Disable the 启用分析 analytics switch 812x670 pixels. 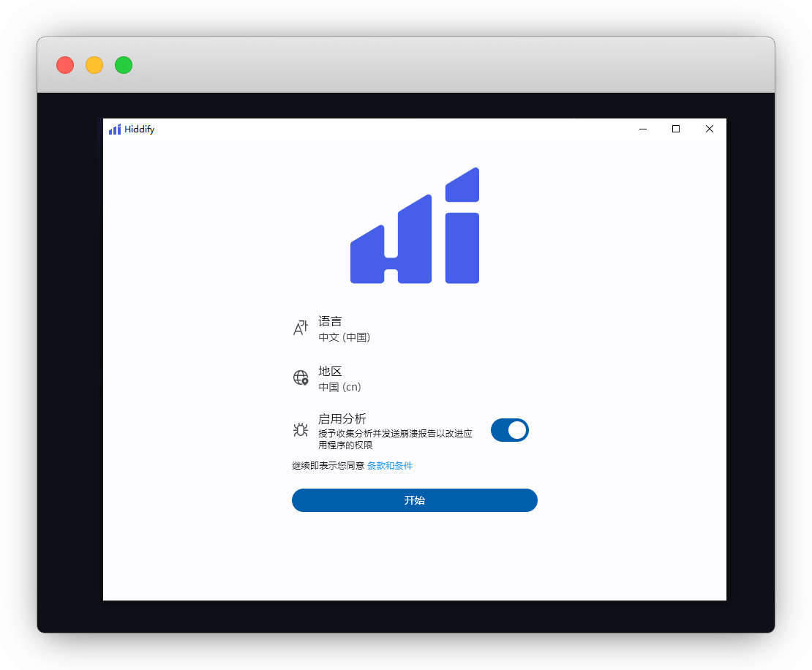click(509, 430)
